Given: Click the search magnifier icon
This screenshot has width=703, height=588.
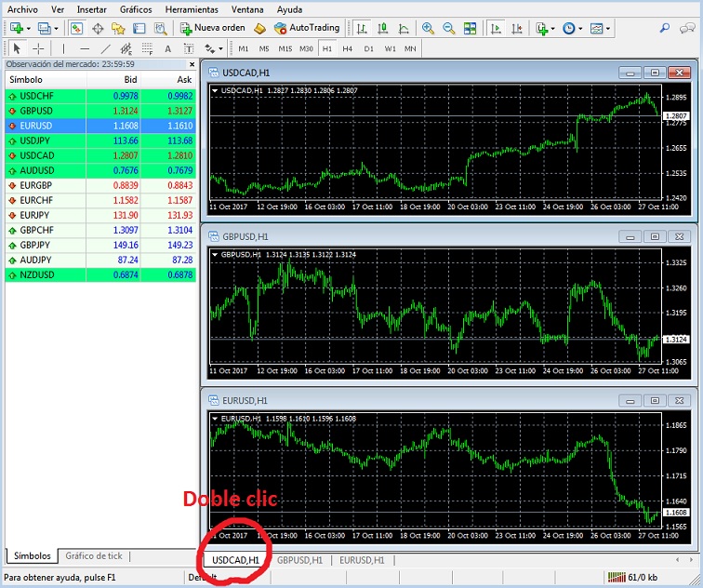Looking at the screenshot, I should [664, 28].
